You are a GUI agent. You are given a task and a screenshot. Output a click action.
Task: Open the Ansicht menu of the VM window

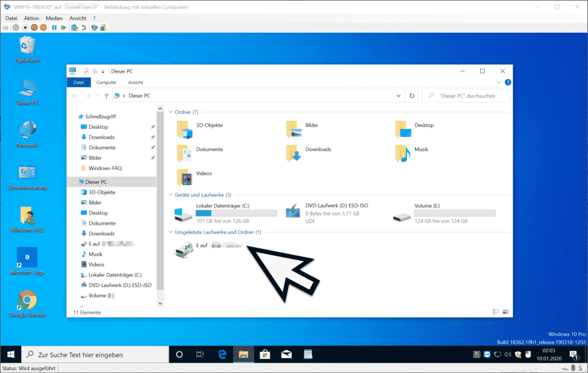pyautogui.click(x=78, y=18)
